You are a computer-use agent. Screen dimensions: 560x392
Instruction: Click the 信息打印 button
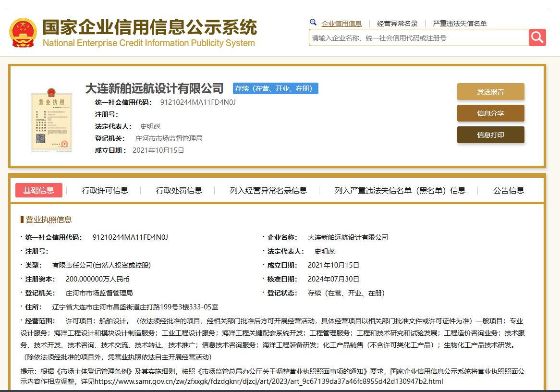tap(490, 135)
